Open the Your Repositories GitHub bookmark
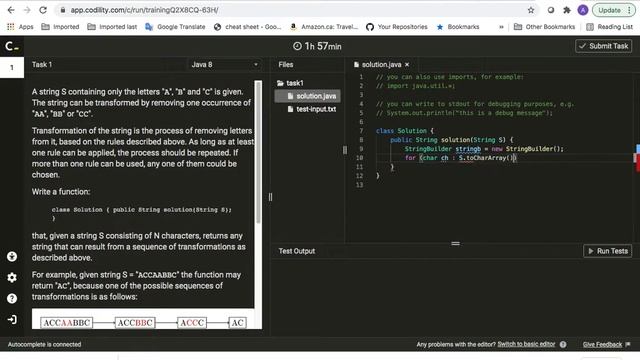 tap(397, 27)
